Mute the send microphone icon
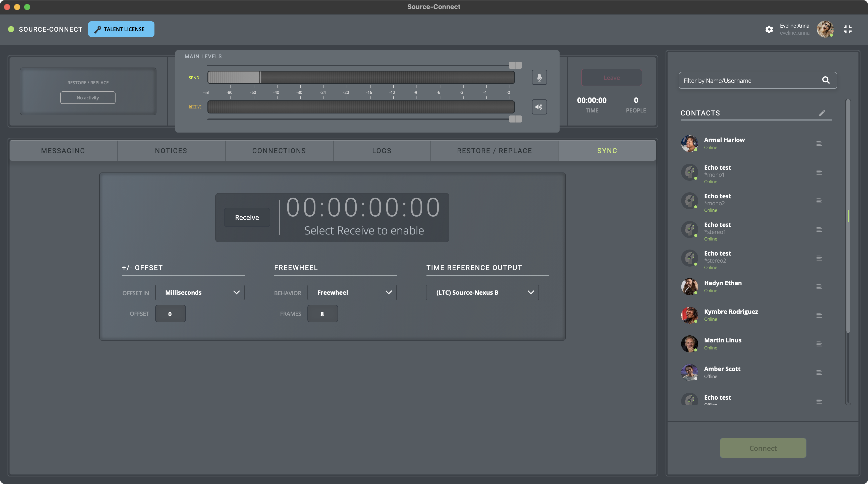The width and height of the screenshot is (868, 484). coord(539,78)
